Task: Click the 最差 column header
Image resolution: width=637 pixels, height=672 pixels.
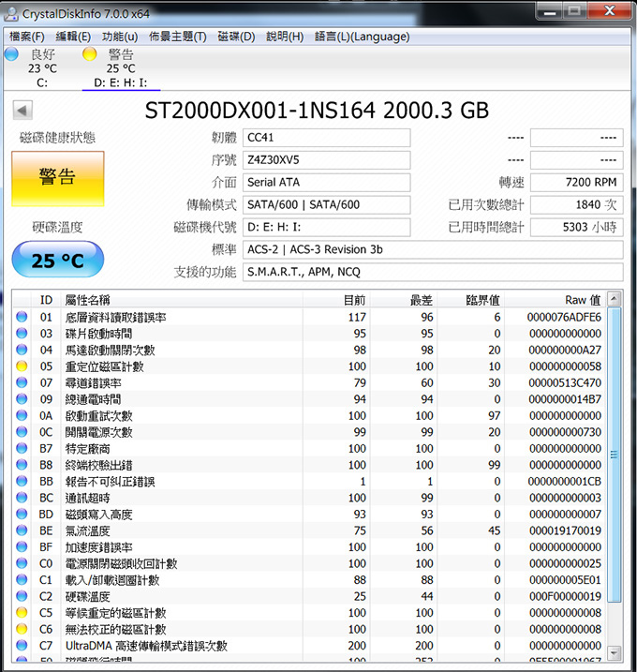Action: click(x=403, y=300)
